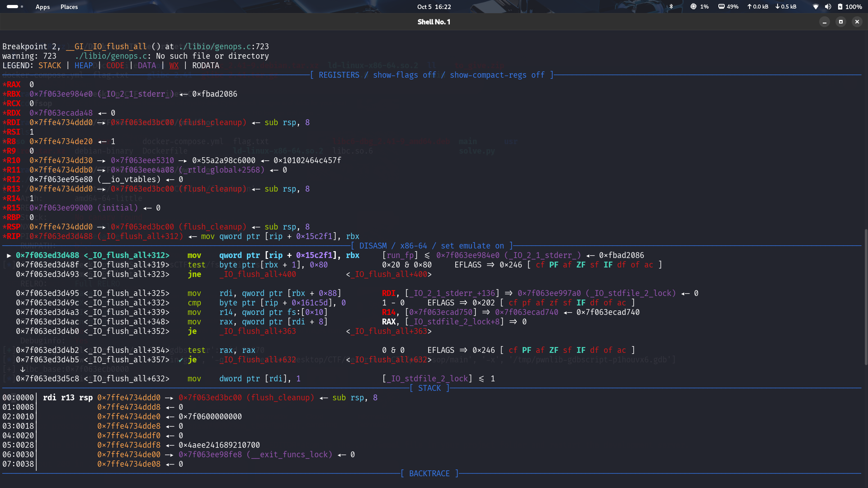The height and width of the screenshot is (488, 868).
Task: Click the upload speed arrow indicator
Action: [x=749, y=7]
